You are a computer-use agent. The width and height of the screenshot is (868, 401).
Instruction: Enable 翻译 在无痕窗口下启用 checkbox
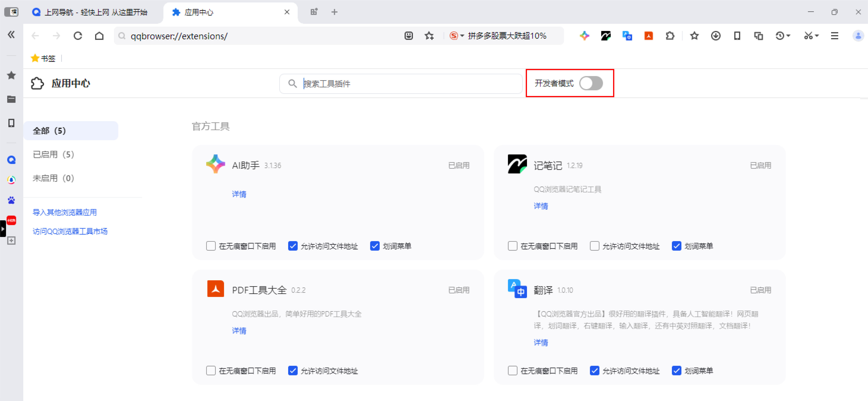click(512, 370)
